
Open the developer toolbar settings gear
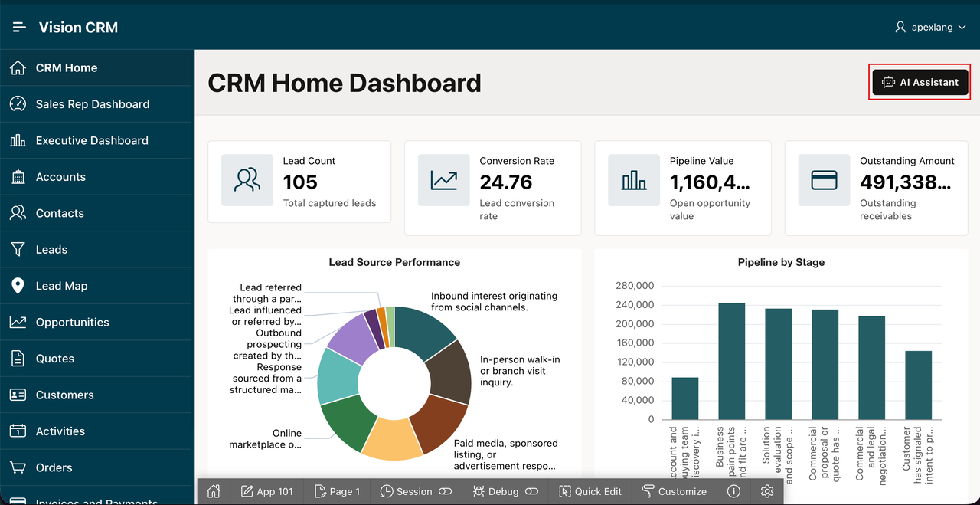pos(768,491)
